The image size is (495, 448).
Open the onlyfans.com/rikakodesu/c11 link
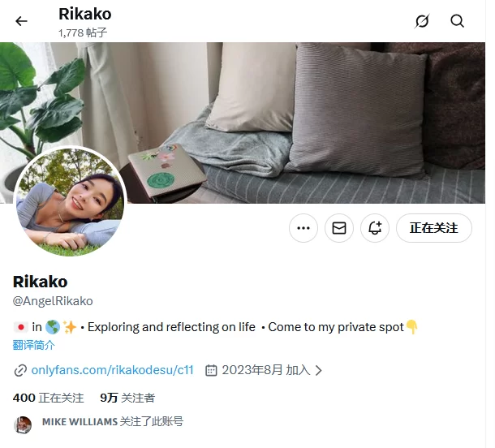coord(112,370)
